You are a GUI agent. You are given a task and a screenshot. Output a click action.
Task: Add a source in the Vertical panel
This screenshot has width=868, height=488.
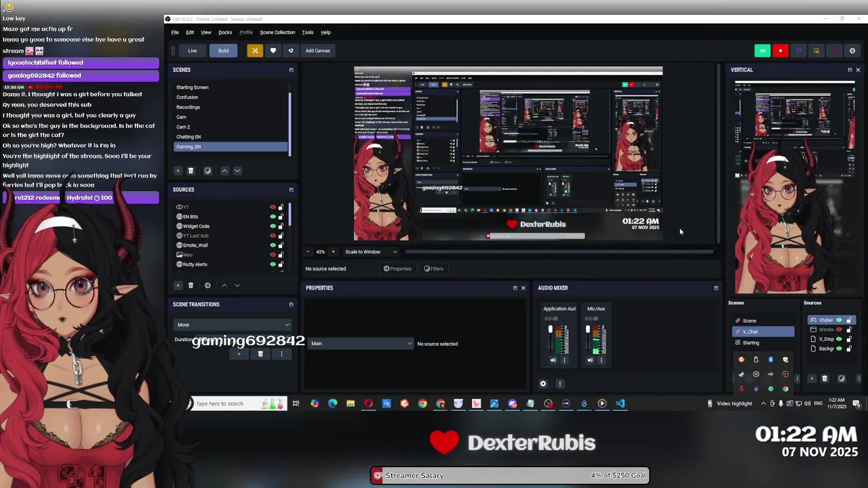pyautogui.click(x=812, y=379)
